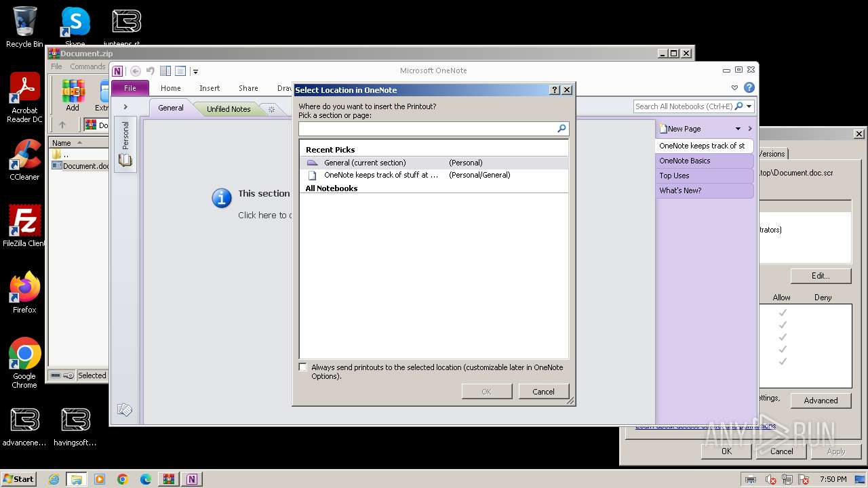The width and height of the screenshot is (868, 488).
Task: Open Windows Media Player from taskbar
Action: pos(100,479)
